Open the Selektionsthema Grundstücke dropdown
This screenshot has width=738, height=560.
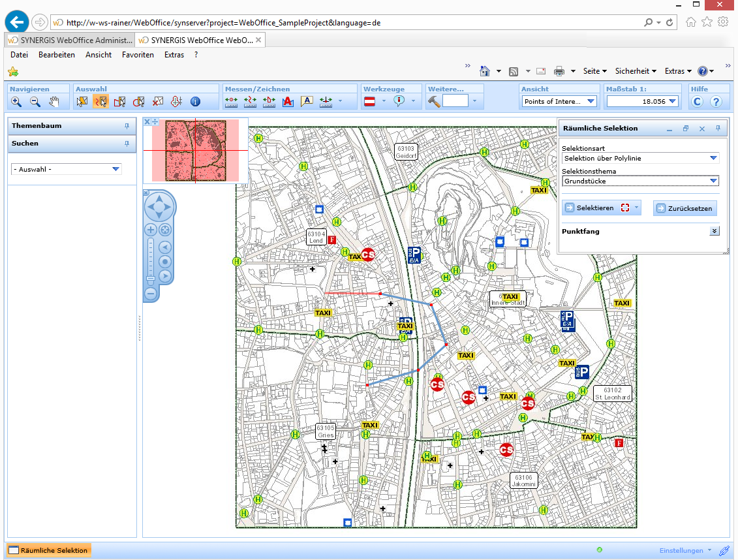click(x=713, y=181)
